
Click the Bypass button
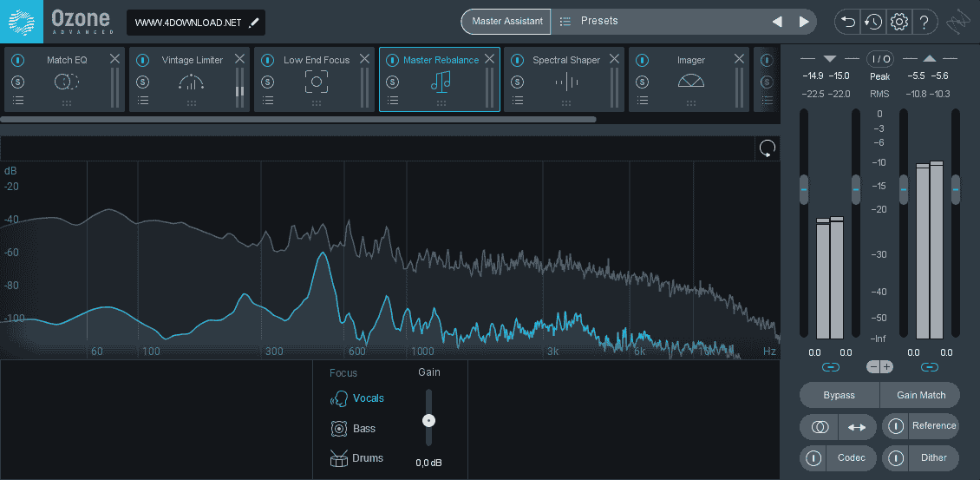click(x=840, y=395)
